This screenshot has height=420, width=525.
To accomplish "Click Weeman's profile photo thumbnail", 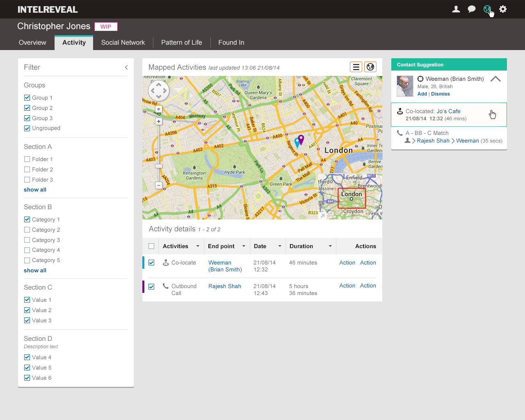I will 405,86.
